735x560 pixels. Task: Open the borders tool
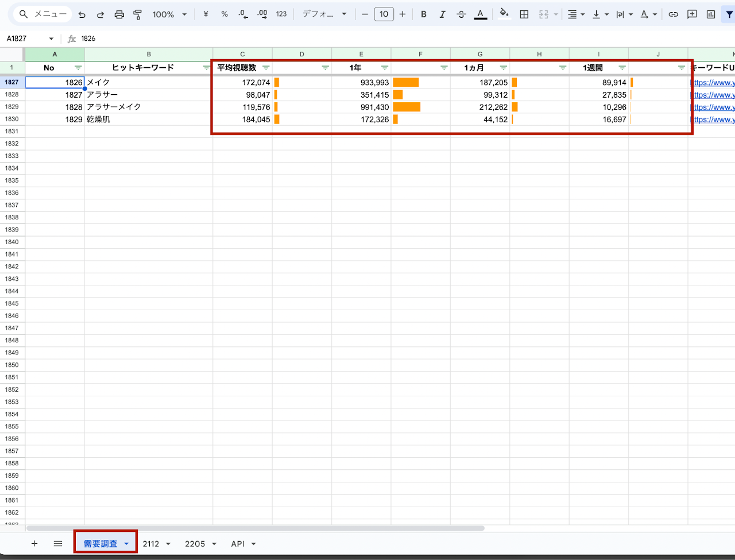pyautogui.click(x=524, y=14)
